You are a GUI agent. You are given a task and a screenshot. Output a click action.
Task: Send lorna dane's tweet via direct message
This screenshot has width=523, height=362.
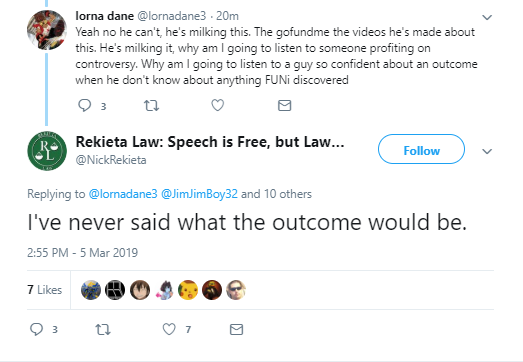(x=285, y=106)
